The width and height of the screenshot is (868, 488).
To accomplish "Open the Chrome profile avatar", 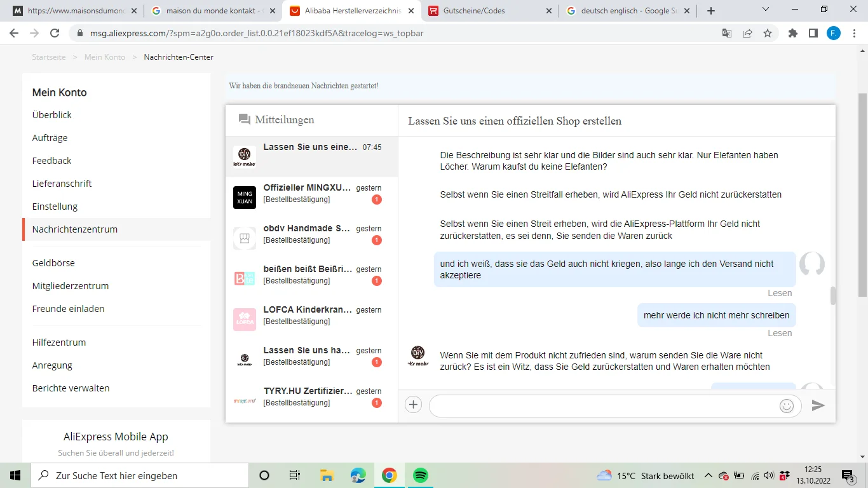I will (834, 33).
